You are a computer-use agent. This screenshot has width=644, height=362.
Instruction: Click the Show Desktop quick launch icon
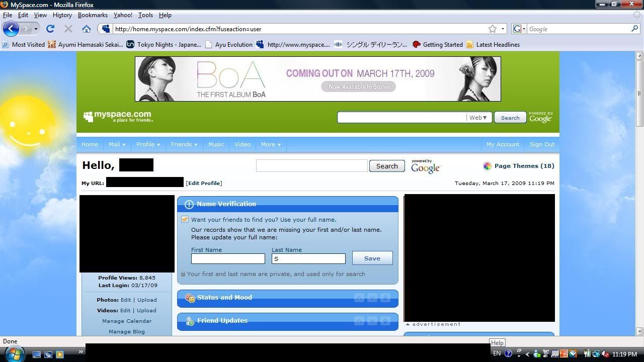[37, 354]
